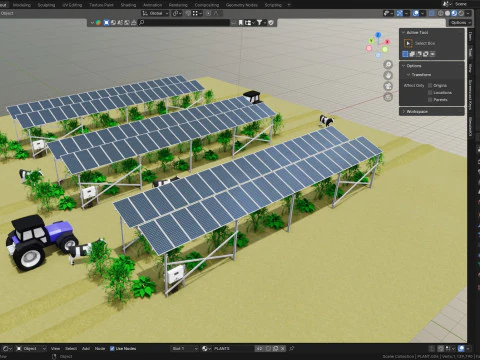Click the search field in the filter bar
The width and height of the screenshot is (480, 360).
click(184, 23)
